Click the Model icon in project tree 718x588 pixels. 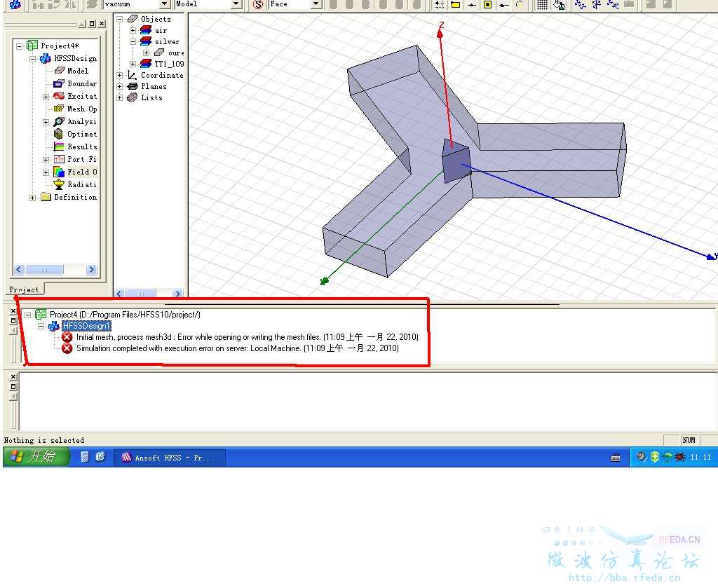tap(59, 71)
